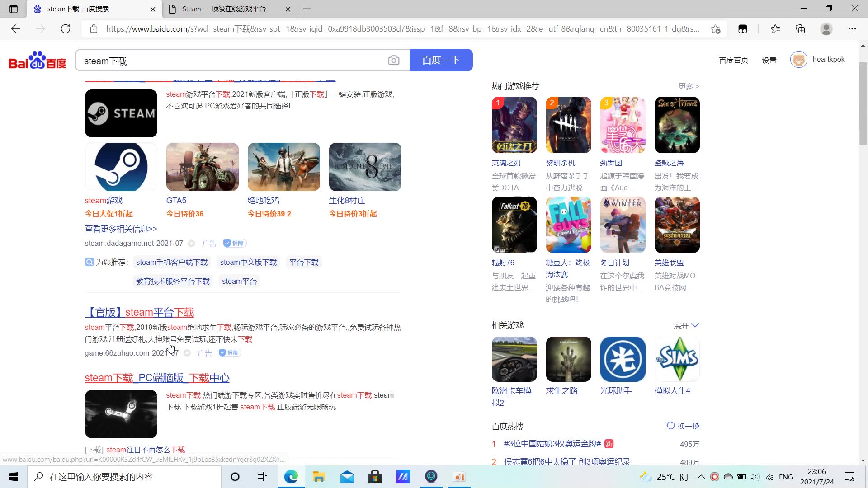Go back with the browser back arrow
The width and height of the screenshot is (868, 488).
[16, 29]
